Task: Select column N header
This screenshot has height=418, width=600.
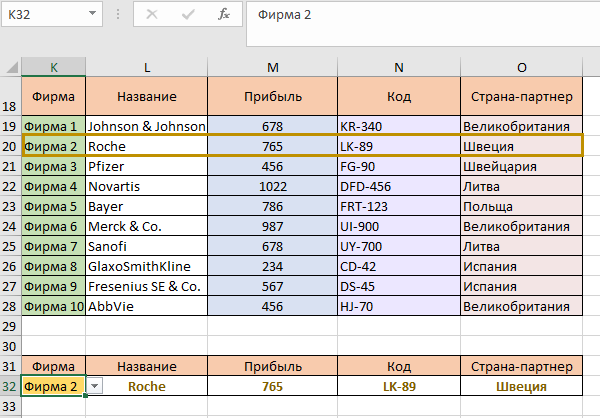Action: [399, 67]
